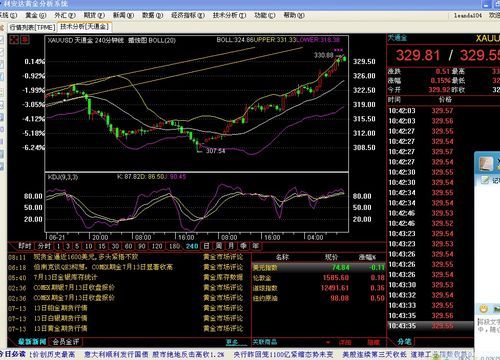Switch to the 技术分析[天通金] tab
Image resolution: width=500 pixels, height=360 pixels.
pos(84,27)
